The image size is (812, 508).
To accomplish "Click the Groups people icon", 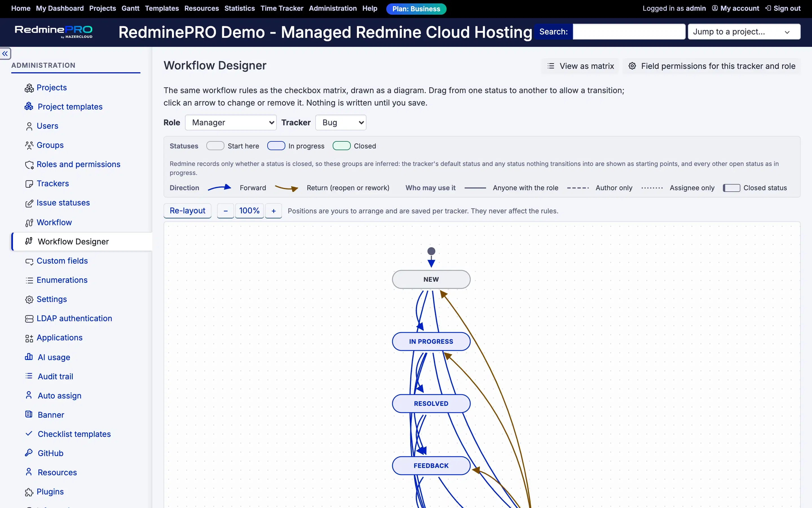I will [x=29, y=145].
